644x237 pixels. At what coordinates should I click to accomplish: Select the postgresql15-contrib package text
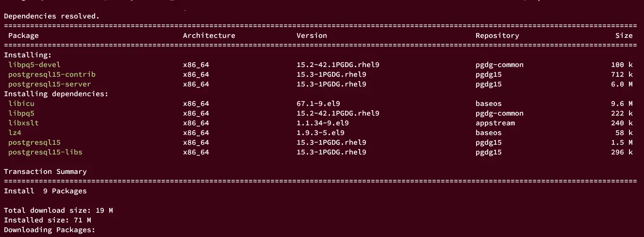pyautogui.click(x=52, y=74)
